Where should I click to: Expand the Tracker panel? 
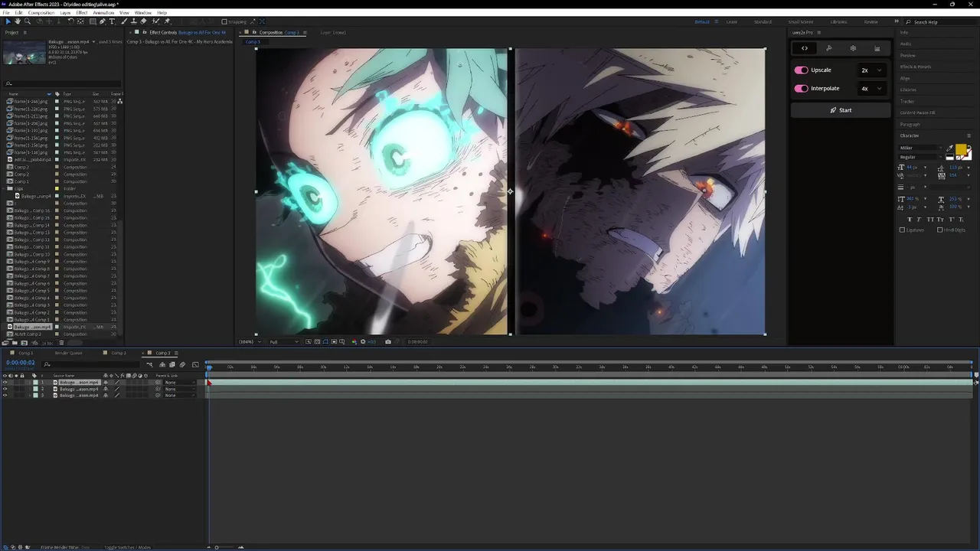[x=907, y=101]
